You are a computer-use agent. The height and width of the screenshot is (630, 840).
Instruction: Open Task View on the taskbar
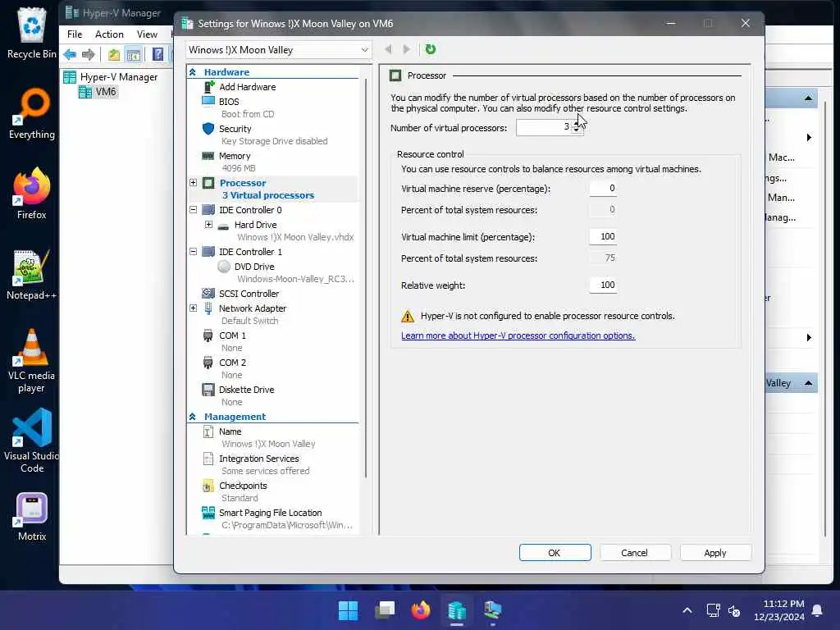coord(385,610)
